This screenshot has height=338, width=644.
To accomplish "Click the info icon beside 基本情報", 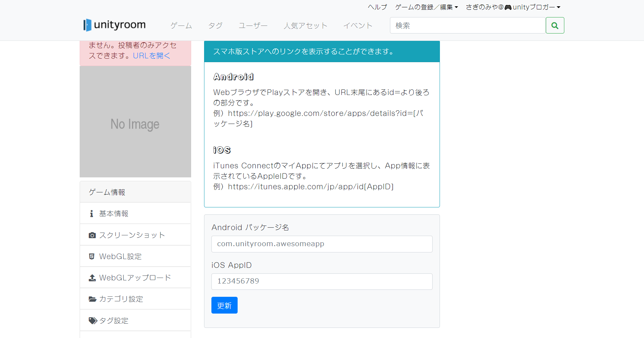I will pyautogui.click(x=92, y=213).
